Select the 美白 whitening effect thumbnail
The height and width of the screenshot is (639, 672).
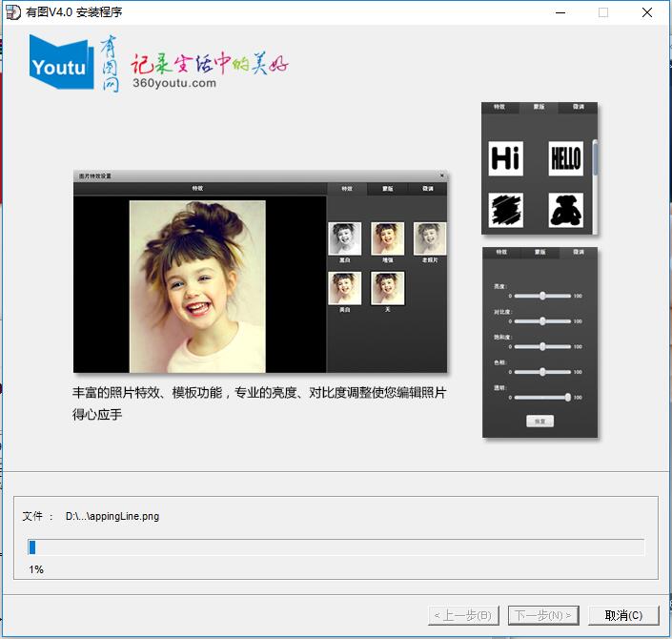pyautogui.click(x=344, y=288)
